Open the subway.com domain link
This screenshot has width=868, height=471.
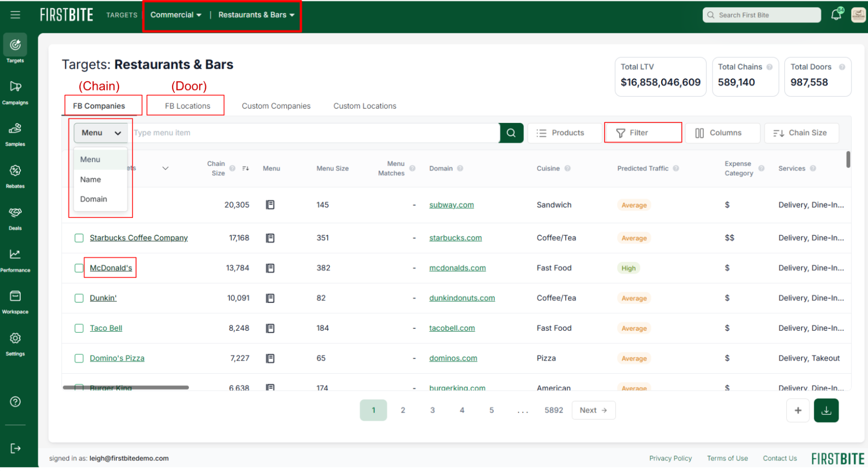click(x=451, y=205)
